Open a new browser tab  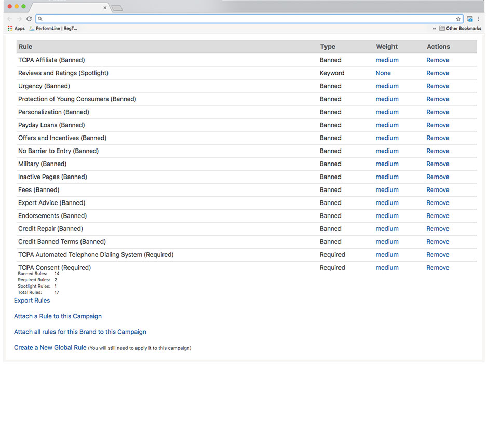point(117,8)
